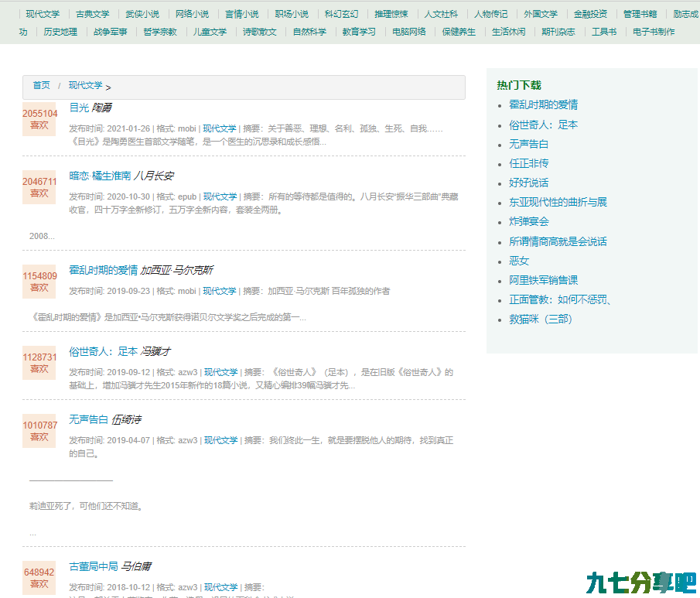Like the book with 2055104 likes

tap(39, 119)
